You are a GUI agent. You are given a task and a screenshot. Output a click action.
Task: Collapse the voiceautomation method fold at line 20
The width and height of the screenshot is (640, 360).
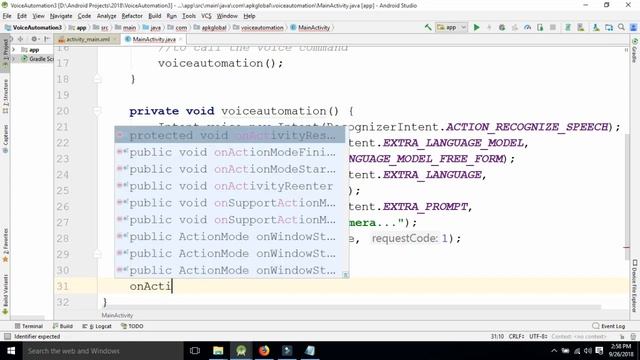[x=98, y=111]
